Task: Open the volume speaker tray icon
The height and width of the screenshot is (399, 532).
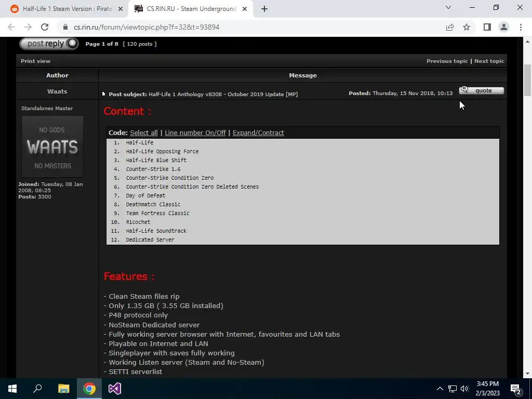Action: click(x=464, y=389)
